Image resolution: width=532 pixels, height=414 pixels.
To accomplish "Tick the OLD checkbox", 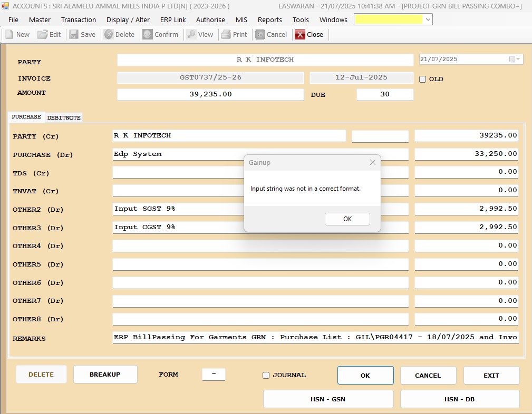I will click(x=422, y=80).
